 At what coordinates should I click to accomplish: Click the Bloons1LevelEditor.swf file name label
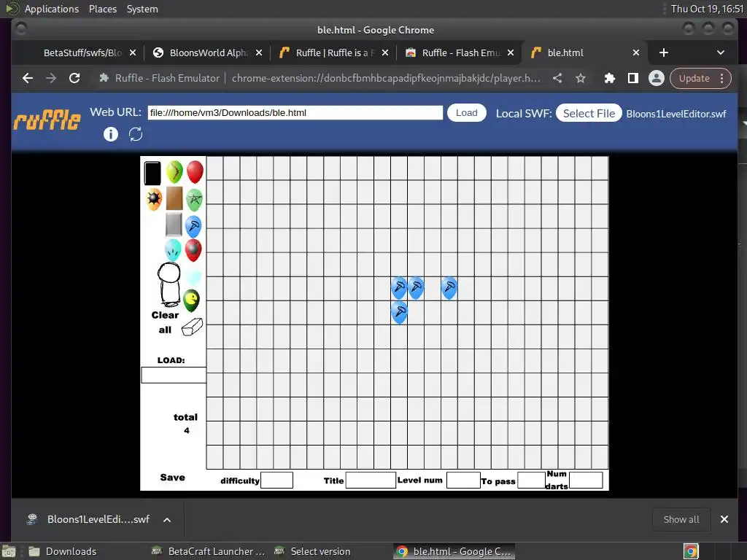(676, 114)
